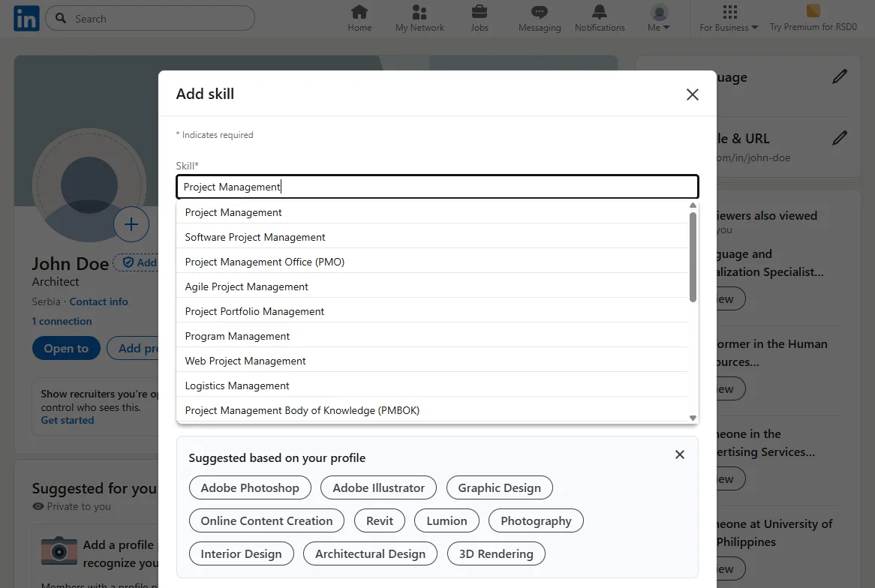875x588 pixels.
Task: Select the 'Project Management' suggestion
Action: [x=432, y=212]
